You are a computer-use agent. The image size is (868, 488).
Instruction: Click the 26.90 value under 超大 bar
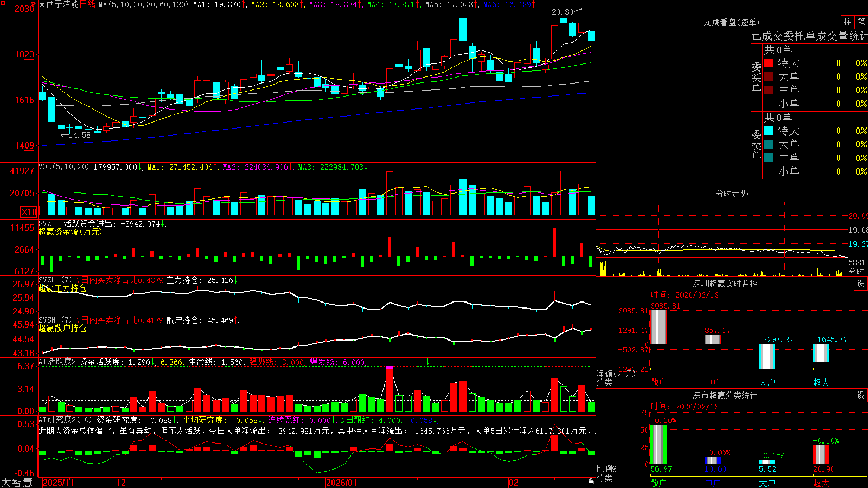point(824,469)
